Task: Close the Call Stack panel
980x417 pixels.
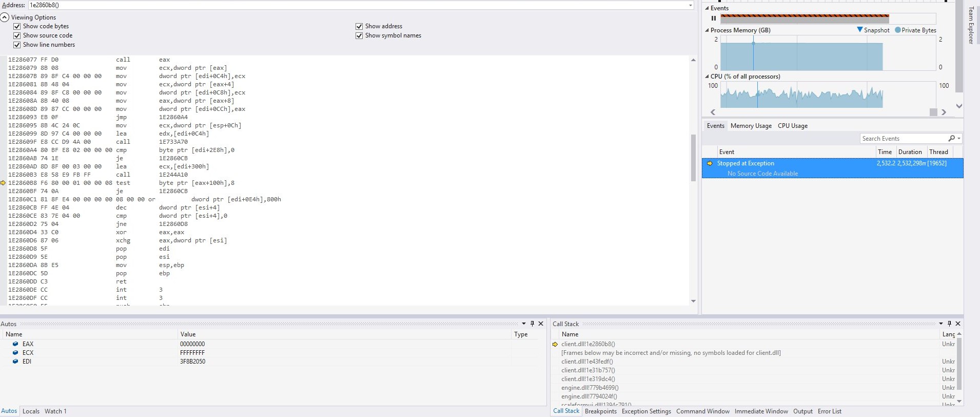Action: (958, 324)
